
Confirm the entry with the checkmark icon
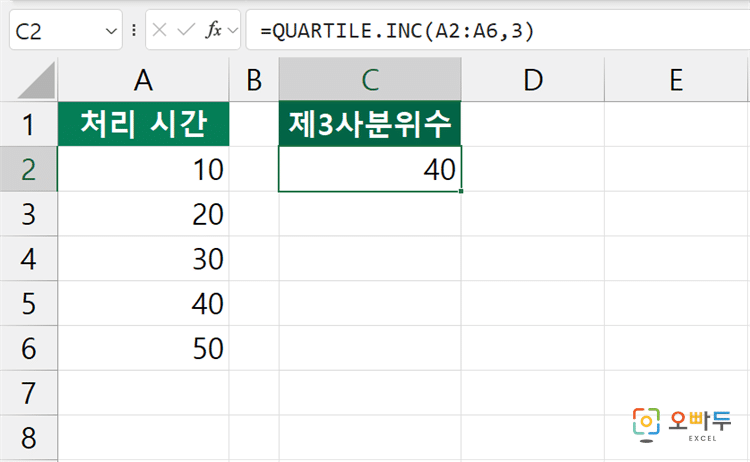point(186,31)
